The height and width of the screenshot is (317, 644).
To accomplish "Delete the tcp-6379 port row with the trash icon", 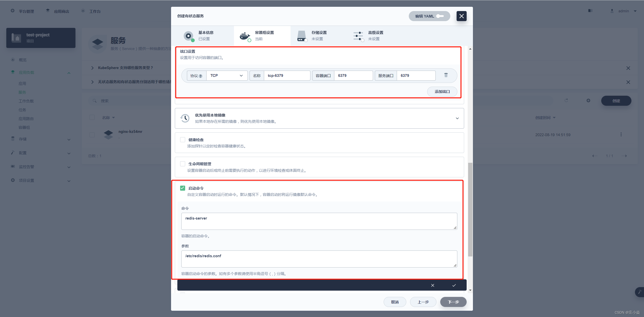I will tap(446, 75).
